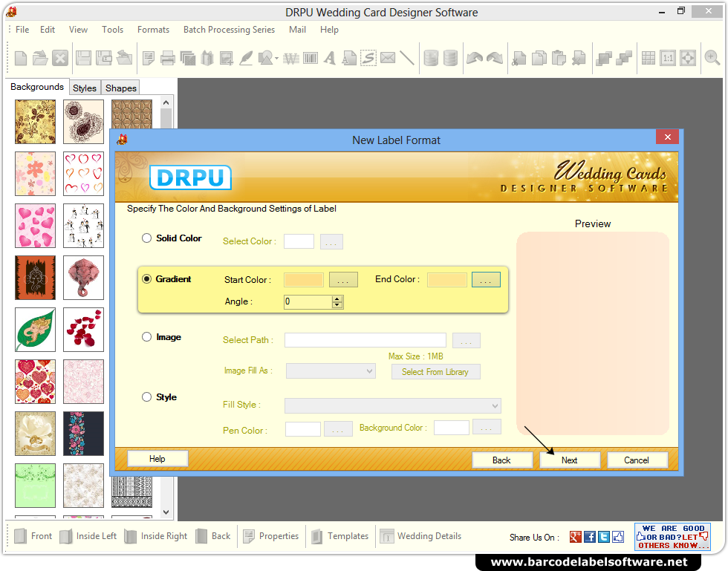This screenshot has width=728, height=571.
Task: Click the Angle value field
Action: point(308,301)
